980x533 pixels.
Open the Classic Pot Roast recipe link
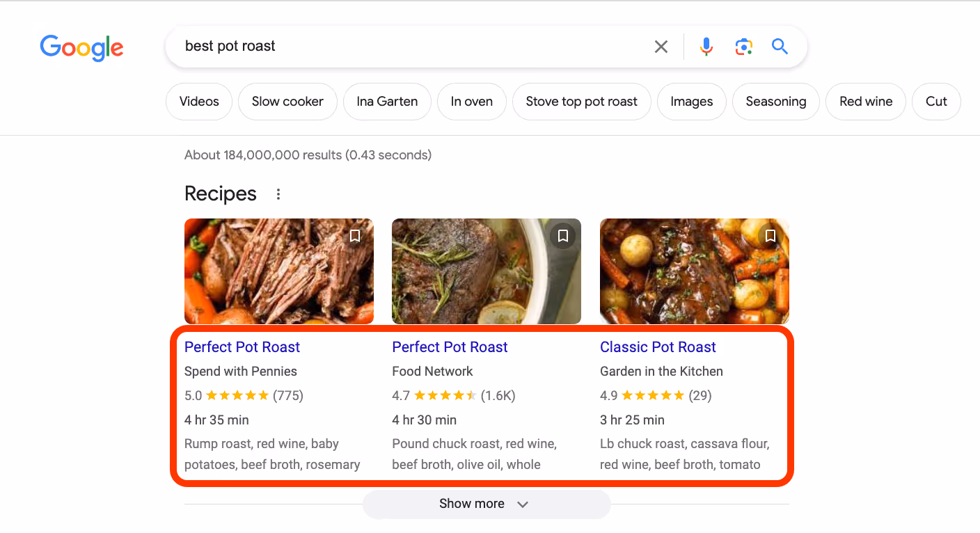pyautogui.click(x=658, y=347)
